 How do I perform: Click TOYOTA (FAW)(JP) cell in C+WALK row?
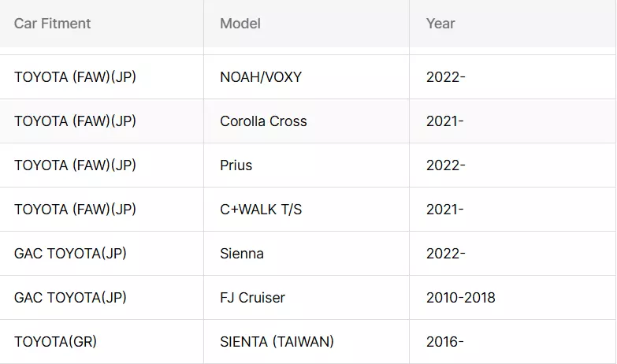pos(102,210)
